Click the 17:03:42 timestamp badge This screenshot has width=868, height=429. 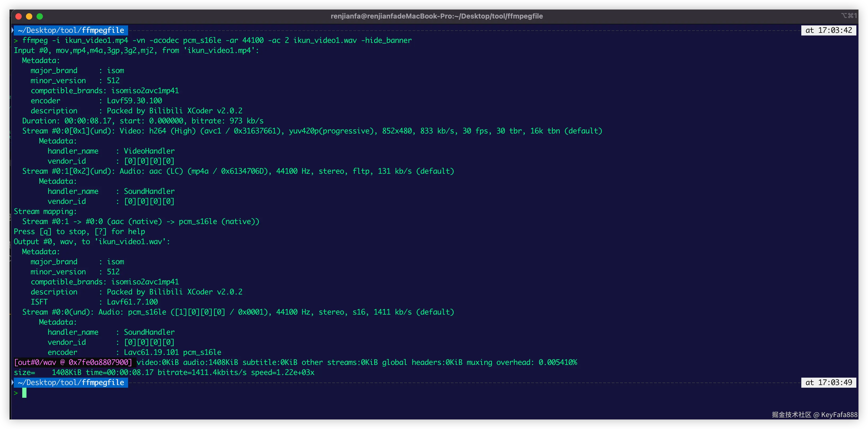coord(828,30)
